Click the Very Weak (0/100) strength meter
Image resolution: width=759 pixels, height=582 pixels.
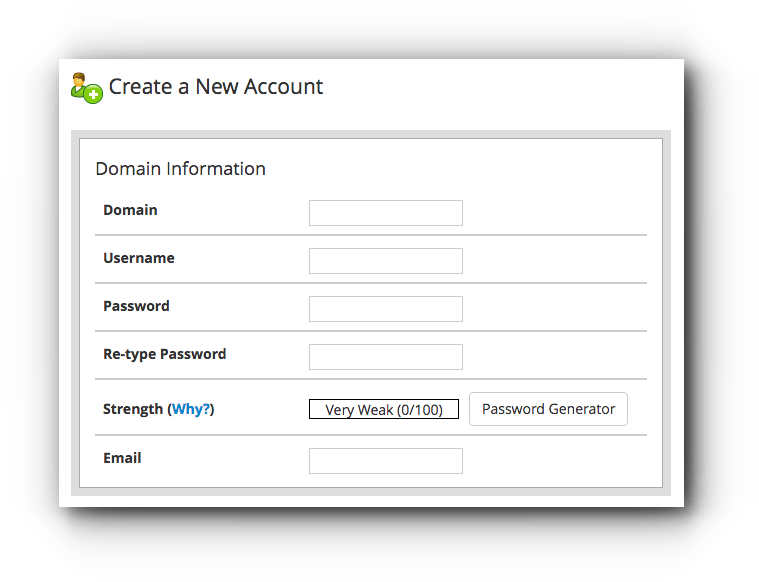point(384,409)
